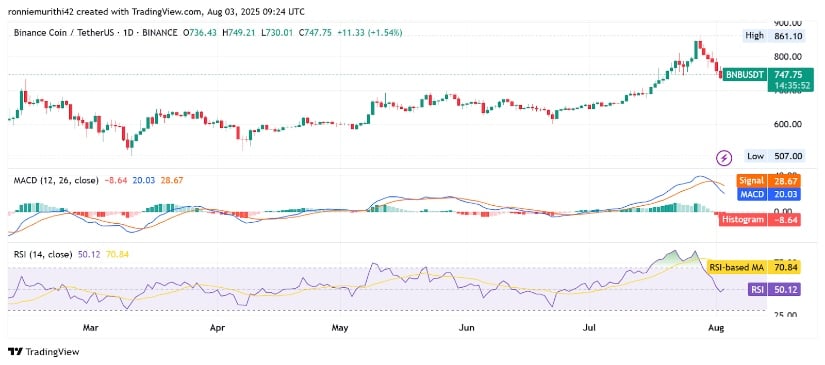Click the RSI (14, close) legend
Viewport: 825px width, 365px height.
(43, 255)
